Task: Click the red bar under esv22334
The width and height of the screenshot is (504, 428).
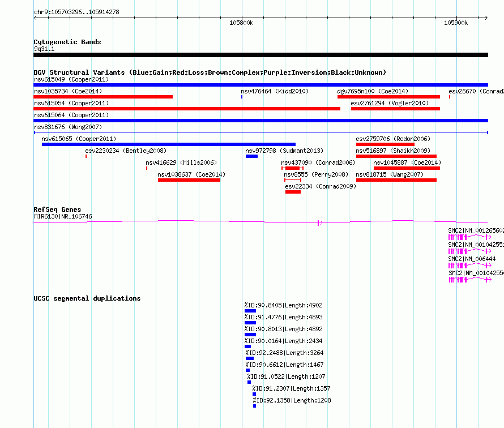Action: 293,192
